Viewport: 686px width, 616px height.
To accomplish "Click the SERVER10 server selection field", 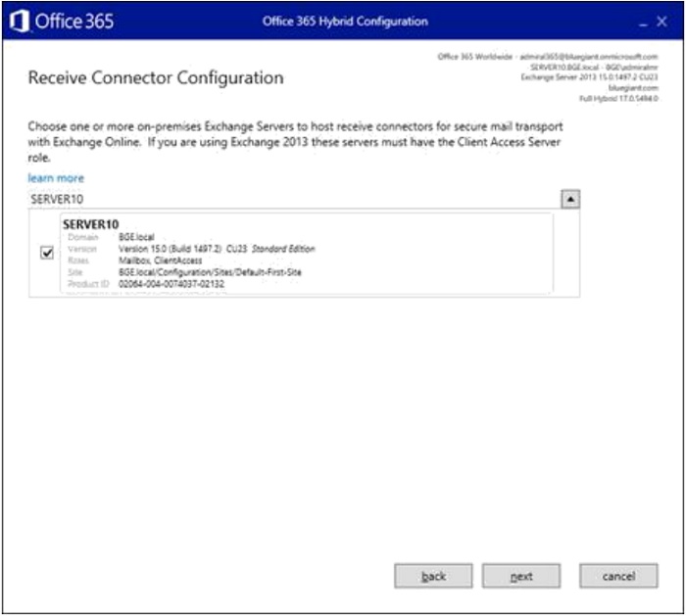I will point(294,199).
